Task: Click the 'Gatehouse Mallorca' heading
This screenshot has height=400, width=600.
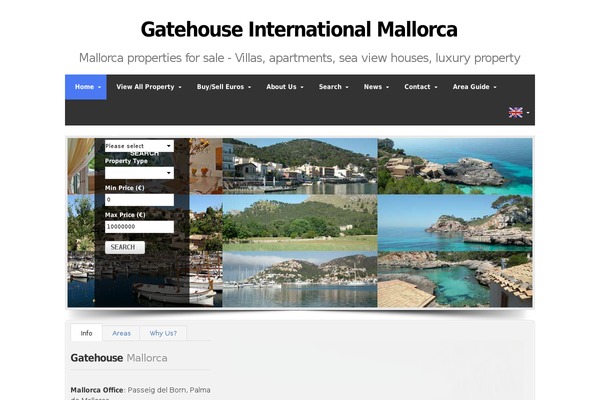Action: (x=119, y=358)
